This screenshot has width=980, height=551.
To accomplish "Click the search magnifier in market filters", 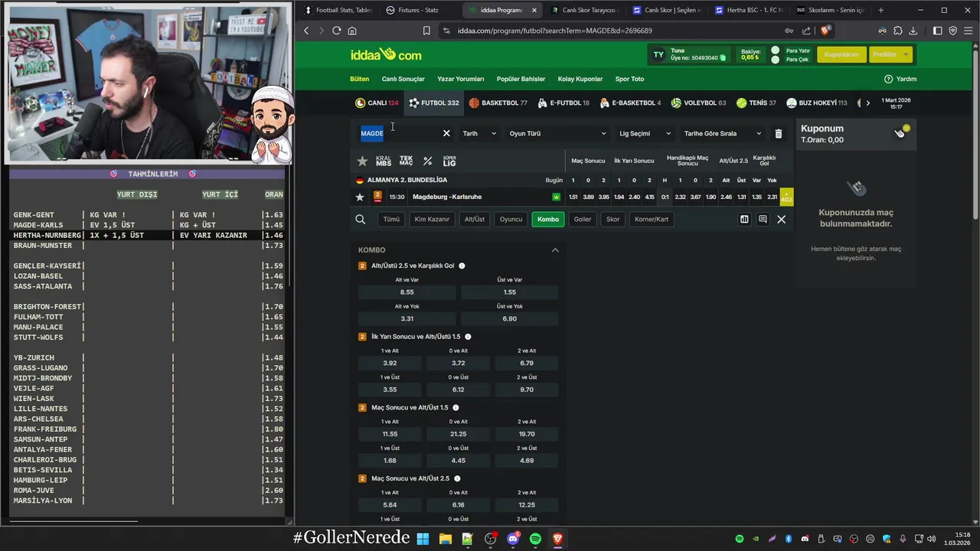I will (361, 219).
